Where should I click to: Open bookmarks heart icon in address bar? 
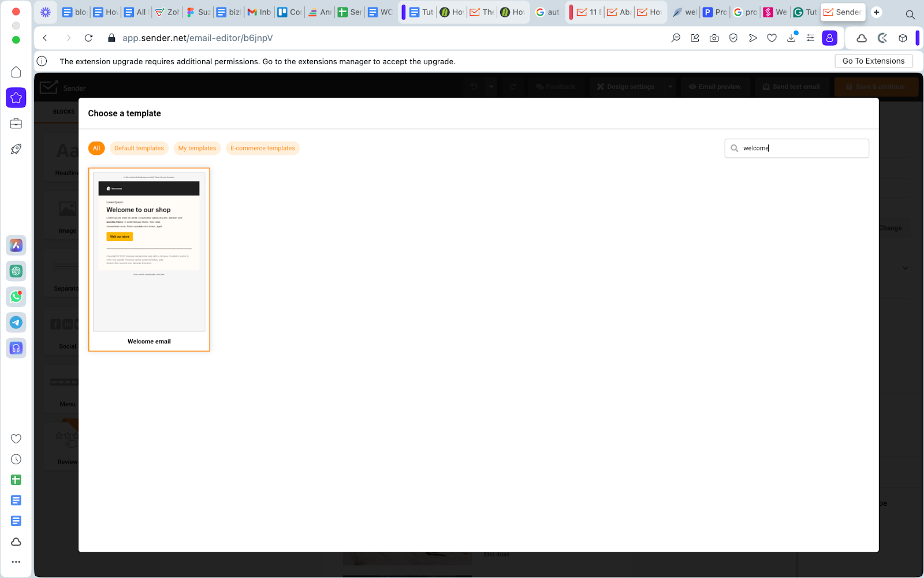pyautogui.click(x=772, y=38)
